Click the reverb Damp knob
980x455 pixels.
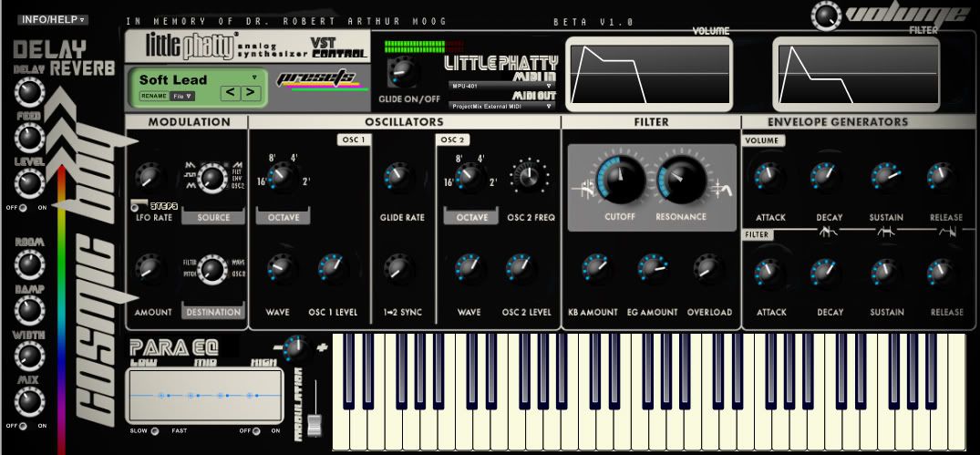tap(29, 310)
